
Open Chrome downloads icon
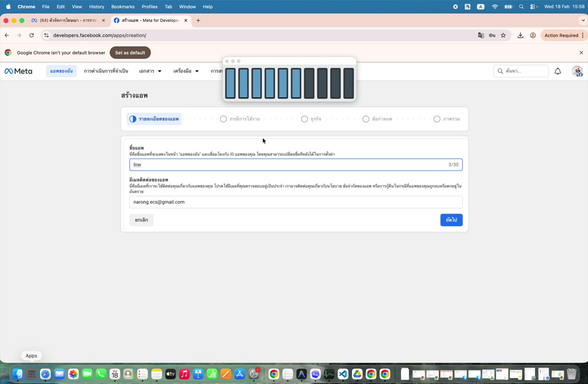[x=521, y=35]
